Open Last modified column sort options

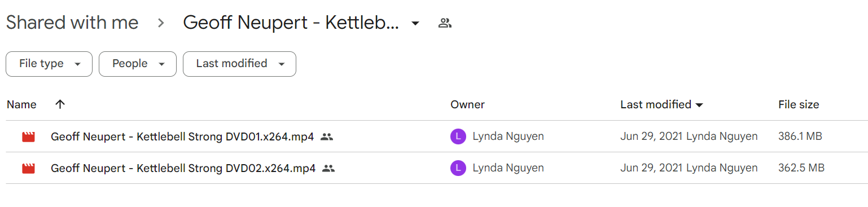(x=661, y=104)
